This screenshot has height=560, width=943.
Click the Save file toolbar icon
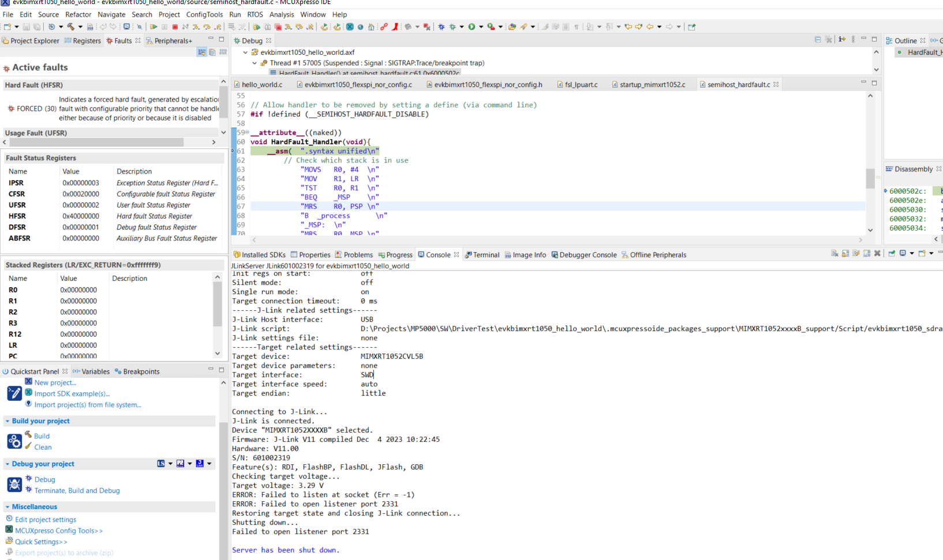27,27
